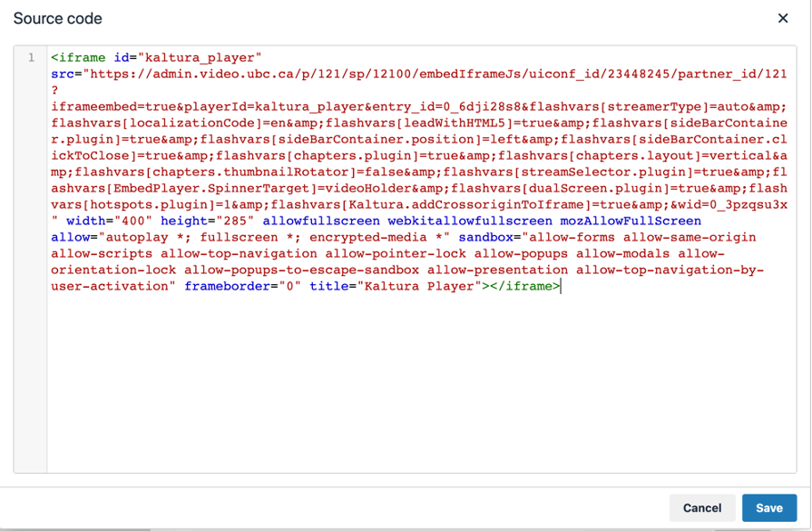The image size is (812, 531).
Task: Click the allow-pointer-lock value
Action: coord(396,254)
